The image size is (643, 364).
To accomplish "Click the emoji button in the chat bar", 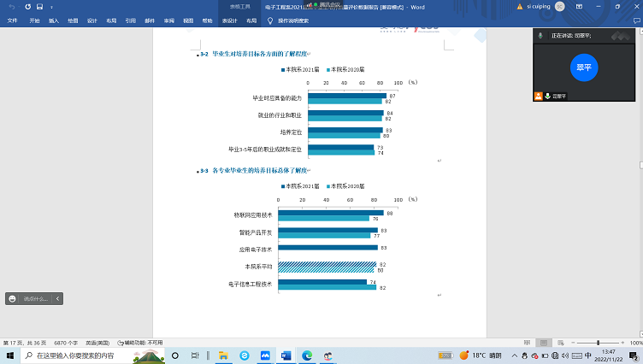I will pos(13,298).
